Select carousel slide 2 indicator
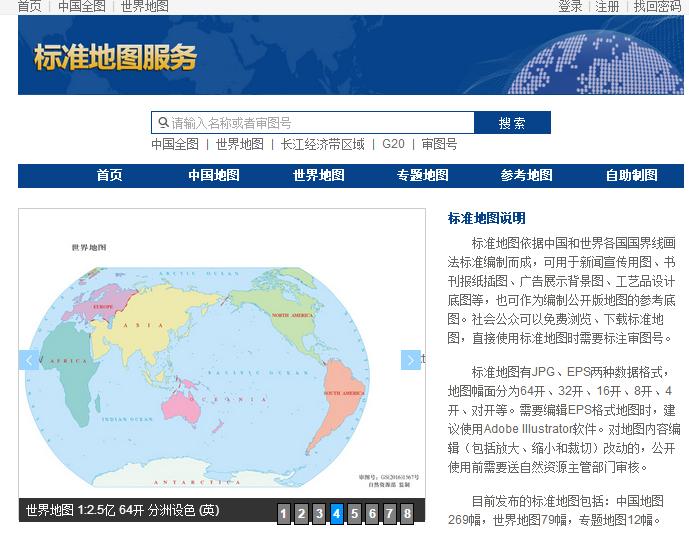Screen dimensions: 689x535 point(301,514)
